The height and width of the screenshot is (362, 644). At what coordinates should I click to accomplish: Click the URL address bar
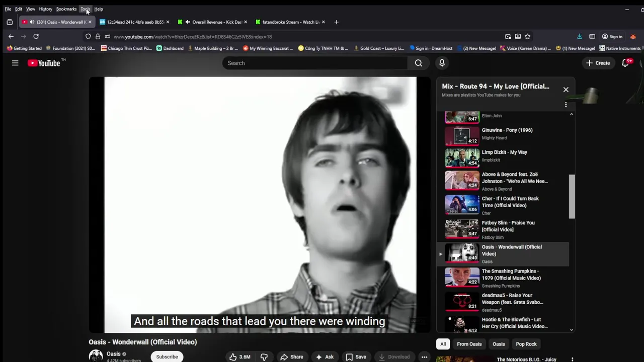307,36
